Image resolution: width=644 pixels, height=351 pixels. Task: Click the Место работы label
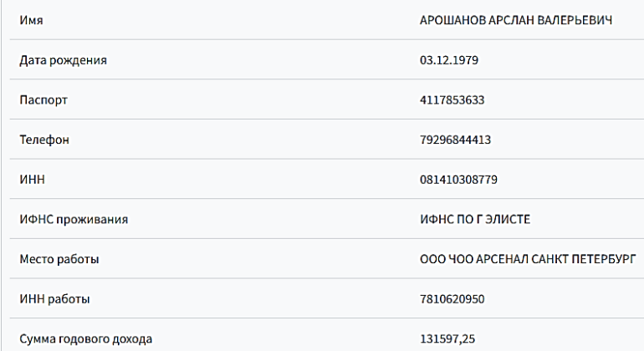coord(59,260)
